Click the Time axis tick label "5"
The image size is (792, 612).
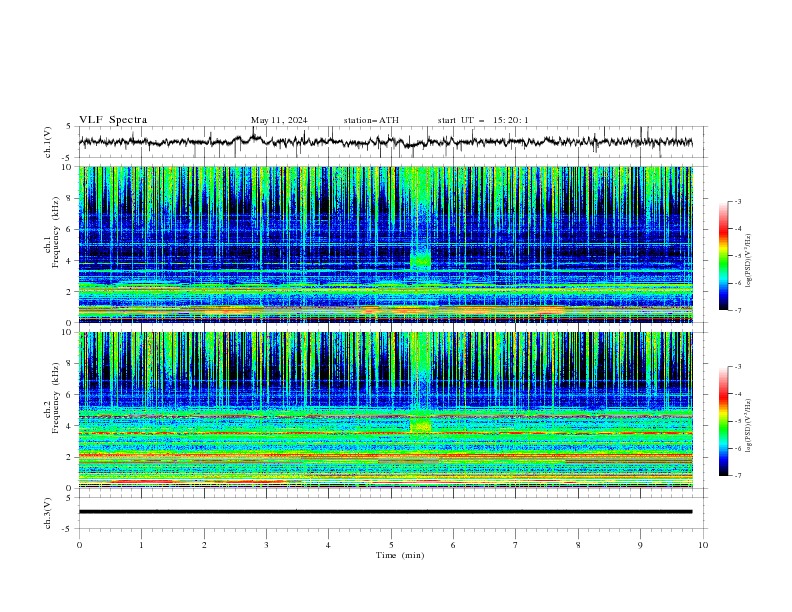coord(391,545)
